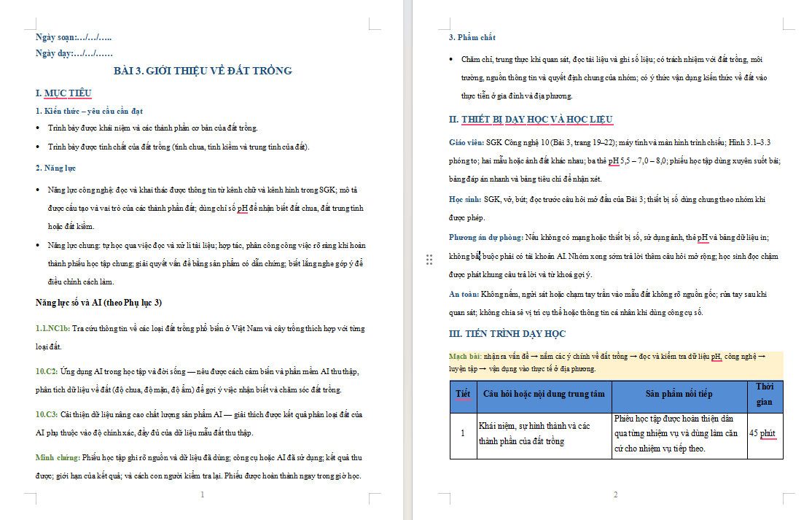
Task: Click the page number 1 footer
Action: click(x=203, y=494)
